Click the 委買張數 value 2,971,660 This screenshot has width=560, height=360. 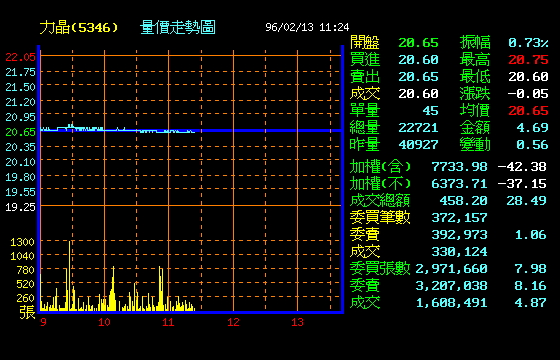point(451,269)
